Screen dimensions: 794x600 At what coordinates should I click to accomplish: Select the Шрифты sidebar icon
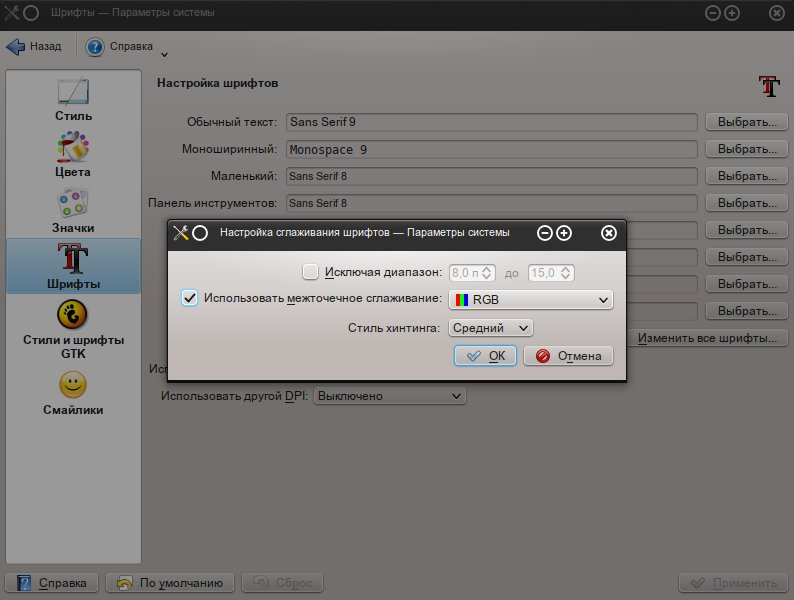coord(73,260)
